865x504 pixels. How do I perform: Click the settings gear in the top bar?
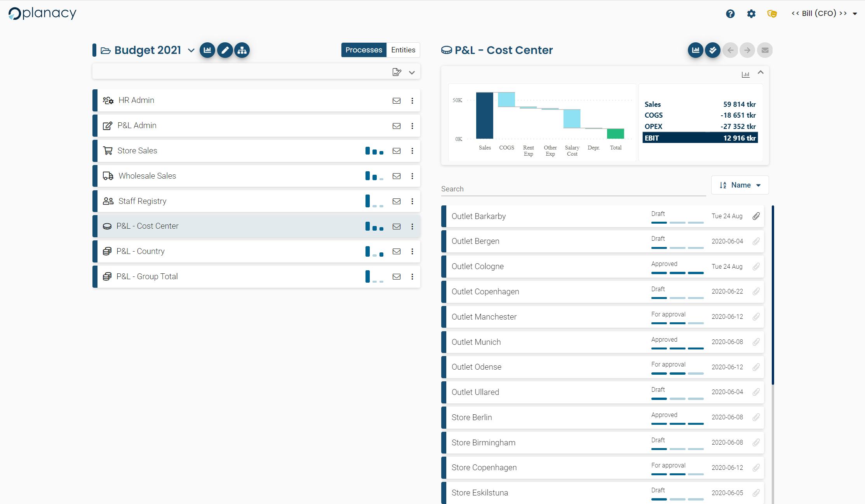point(751,13)
